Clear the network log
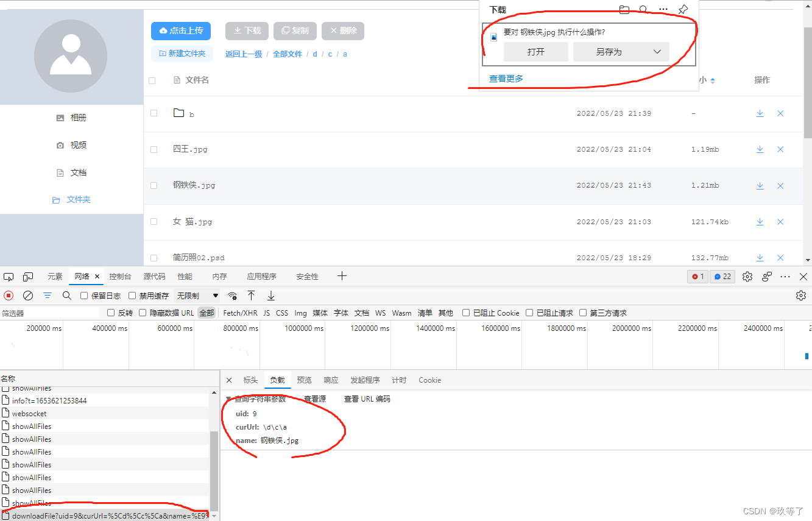Image resolution: width=812 pixels, height=521 pixels. (28, 296)
